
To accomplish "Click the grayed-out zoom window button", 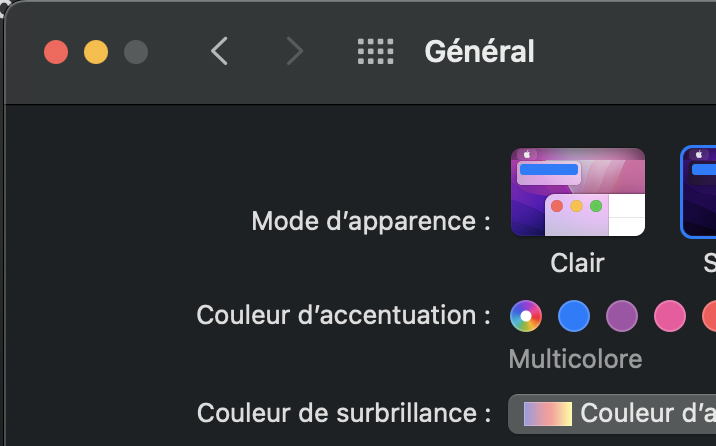I will (136, 52).
